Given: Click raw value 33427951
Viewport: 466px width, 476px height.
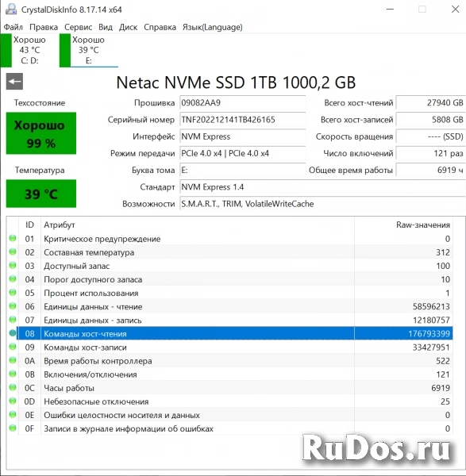Looking at the screenshot, I should click(431, 347).
